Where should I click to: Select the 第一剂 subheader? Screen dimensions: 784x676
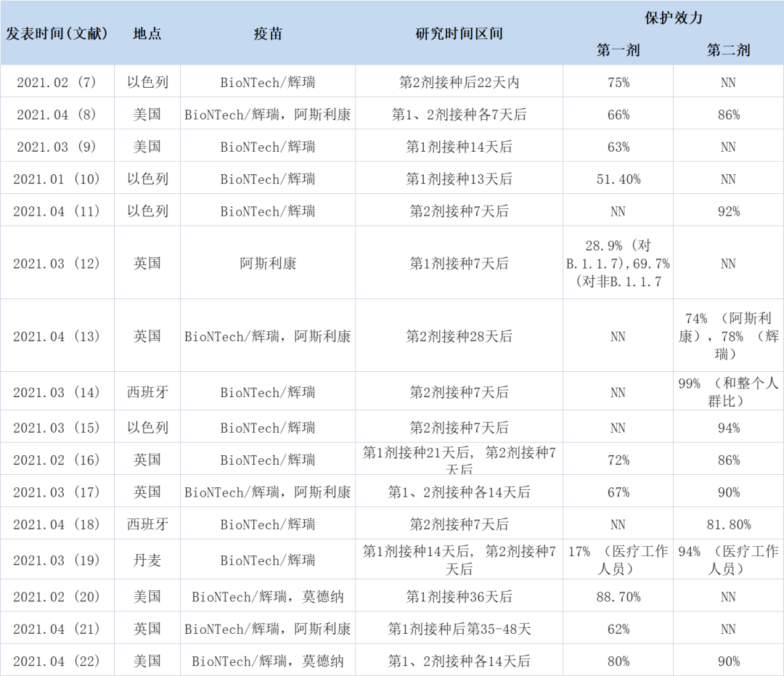pyautogui.click(x=618, y=50)
